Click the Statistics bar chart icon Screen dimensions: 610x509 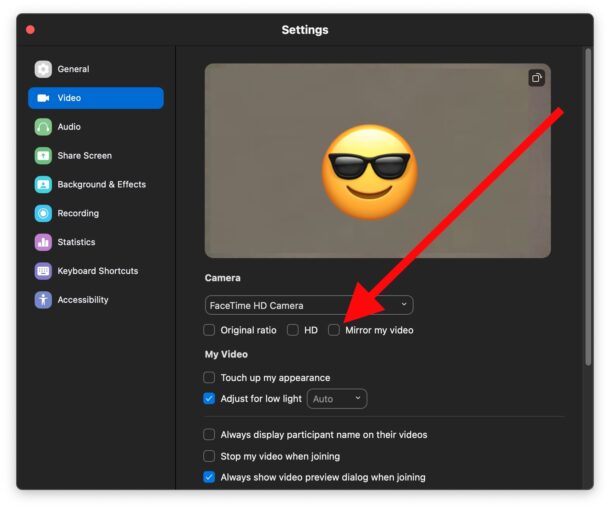[x=43, y=242]
